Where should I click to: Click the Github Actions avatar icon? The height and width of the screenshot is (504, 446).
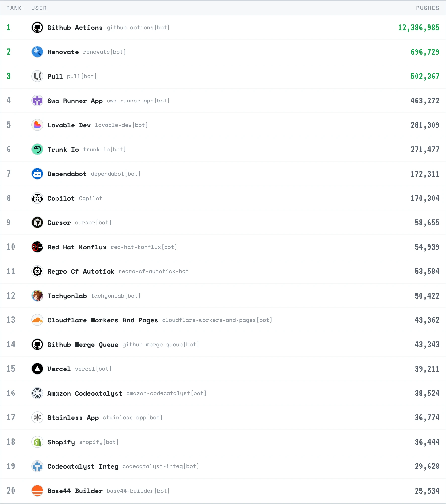coord(37,27)
